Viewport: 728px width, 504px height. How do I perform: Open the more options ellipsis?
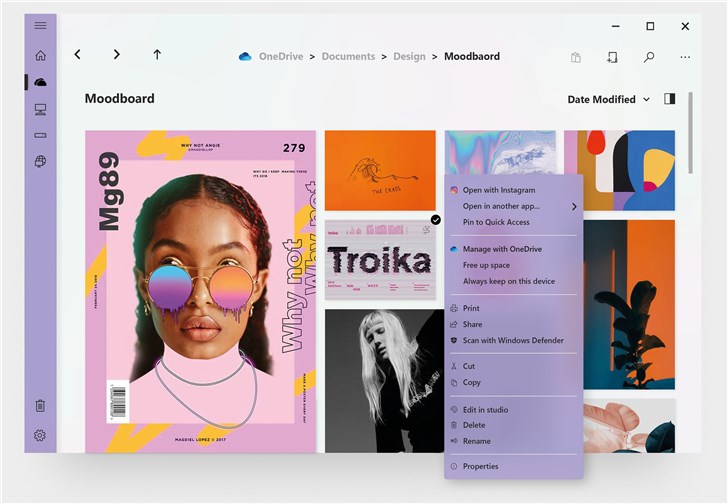pyautogui.click(x=685, y=57)
